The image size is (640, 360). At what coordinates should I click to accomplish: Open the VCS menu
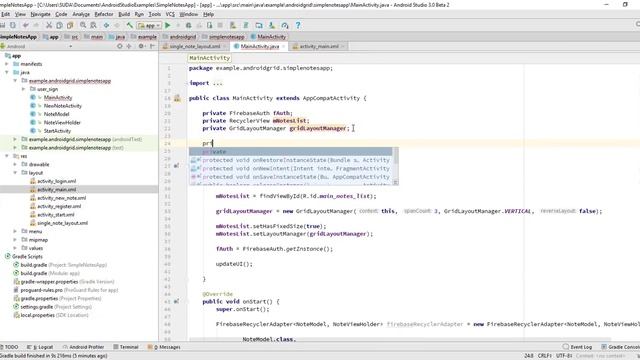click(170, 14)
